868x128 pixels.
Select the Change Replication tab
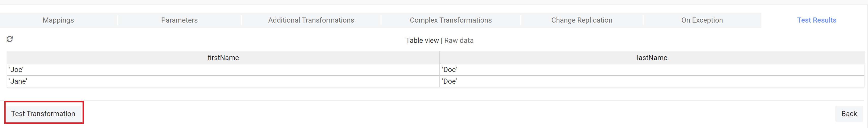581,20
